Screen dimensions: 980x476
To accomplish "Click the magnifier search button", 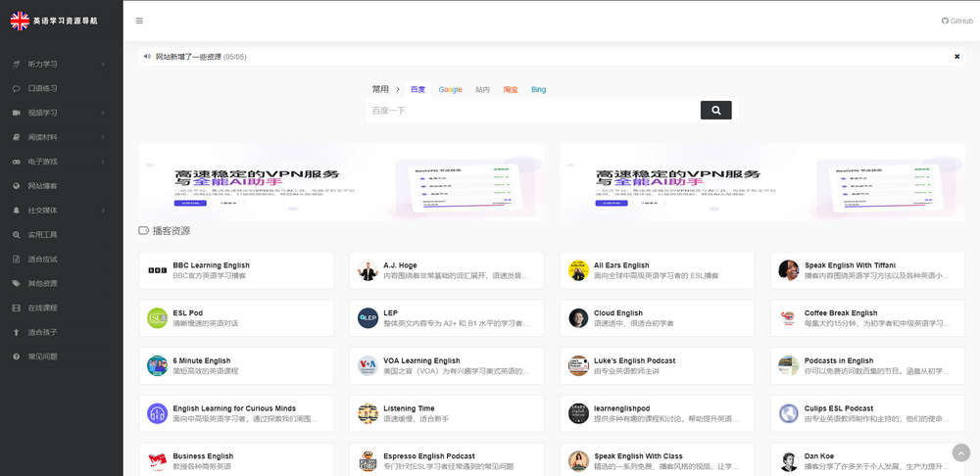I will [716, 110].
